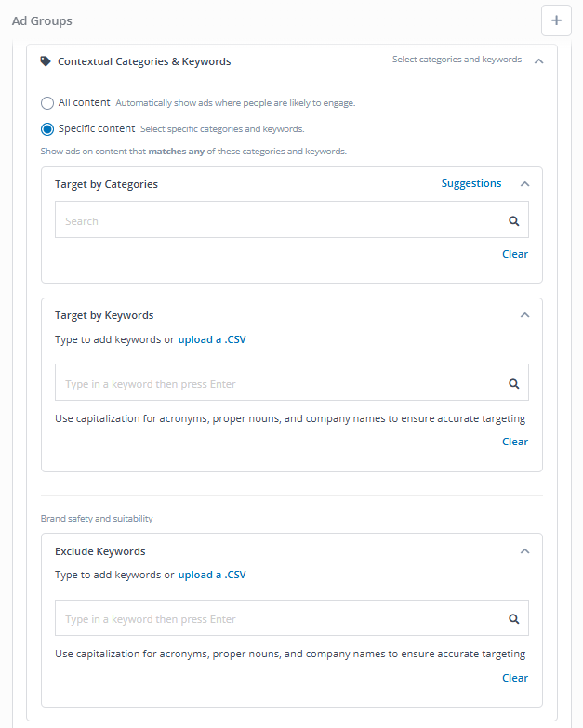Click upload a .CSV under Target by Keywords

point(212,339)
